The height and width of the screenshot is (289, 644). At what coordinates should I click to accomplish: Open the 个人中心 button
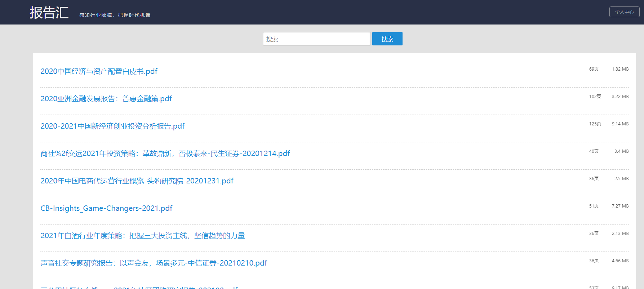point(624,12)
